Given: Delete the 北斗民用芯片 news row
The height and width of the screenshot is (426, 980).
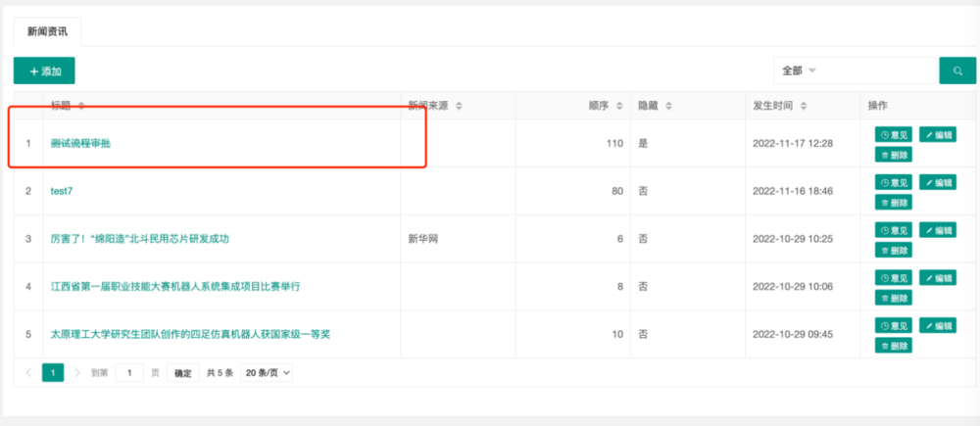Looking at the screenshot, I should [893, 250].
